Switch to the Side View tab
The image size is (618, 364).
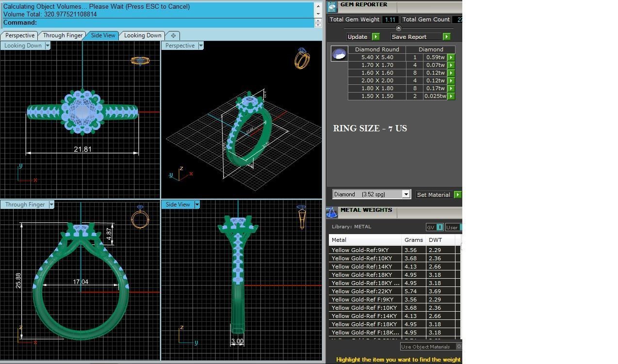click(x=103, y=35)
